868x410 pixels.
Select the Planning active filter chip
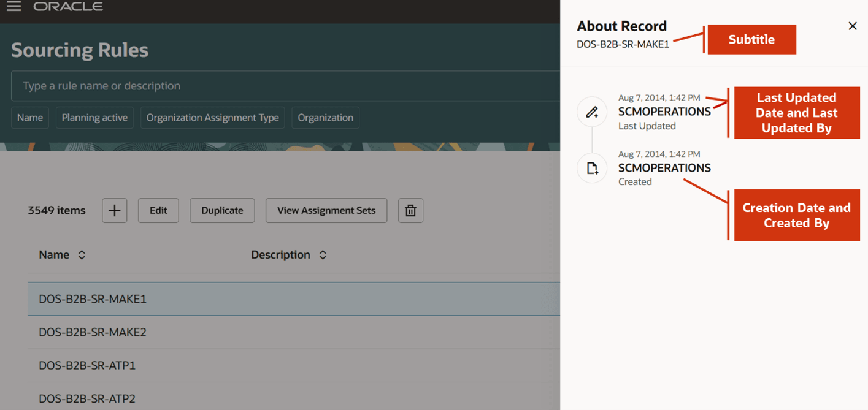pos(94,118)
